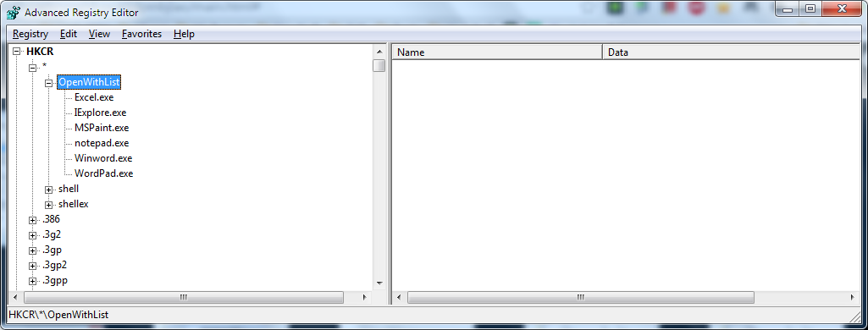
Task: Sort by the Name column header
Action: tap(497, 52)
